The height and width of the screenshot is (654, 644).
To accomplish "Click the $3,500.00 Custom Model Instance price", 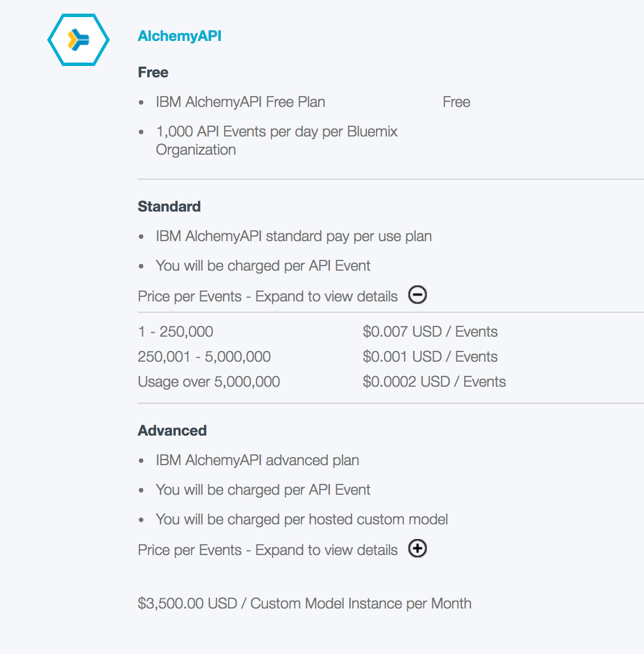I will [304, 603].
